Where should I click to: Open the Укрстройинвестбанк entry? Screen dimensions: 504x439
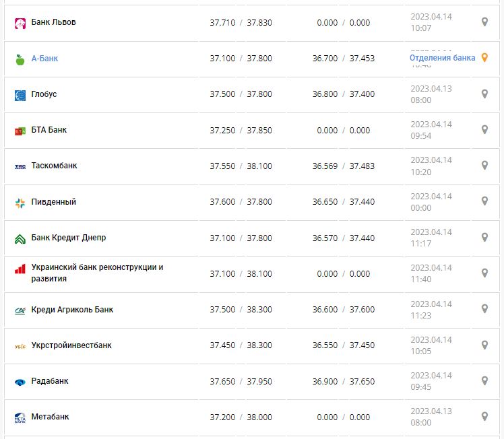point(71,345)
